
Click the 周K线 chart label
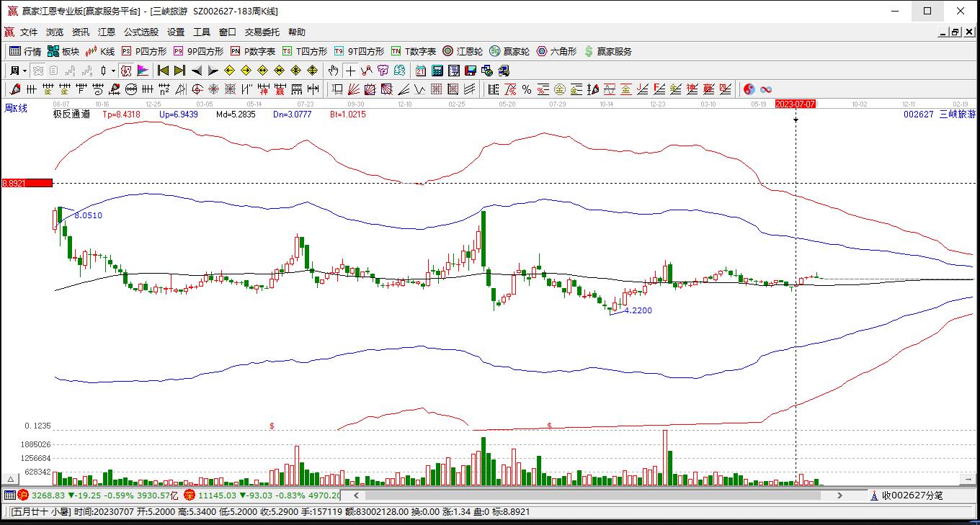16,108
